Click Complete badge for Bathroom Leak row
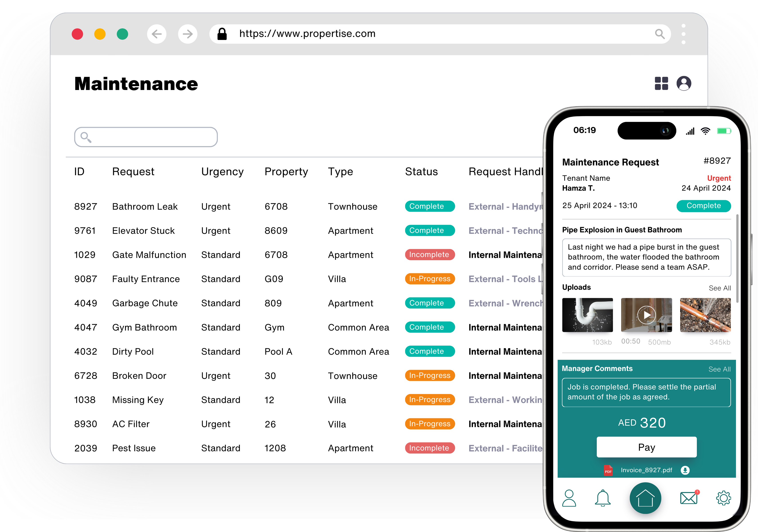Viewport: 758px width, 532px height. tap(430, 206)
